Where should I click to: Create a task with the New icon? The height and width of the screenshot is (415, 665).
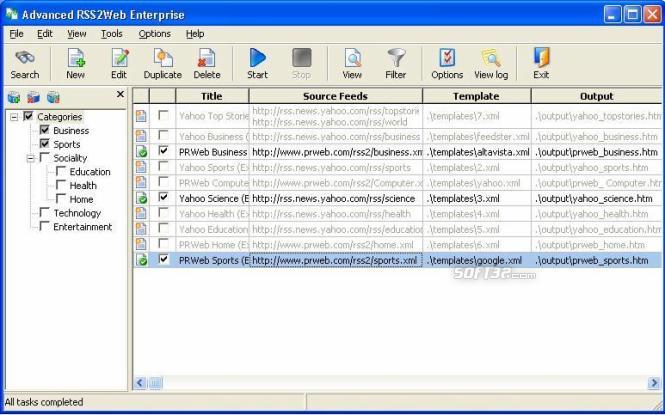pos(75,58)
